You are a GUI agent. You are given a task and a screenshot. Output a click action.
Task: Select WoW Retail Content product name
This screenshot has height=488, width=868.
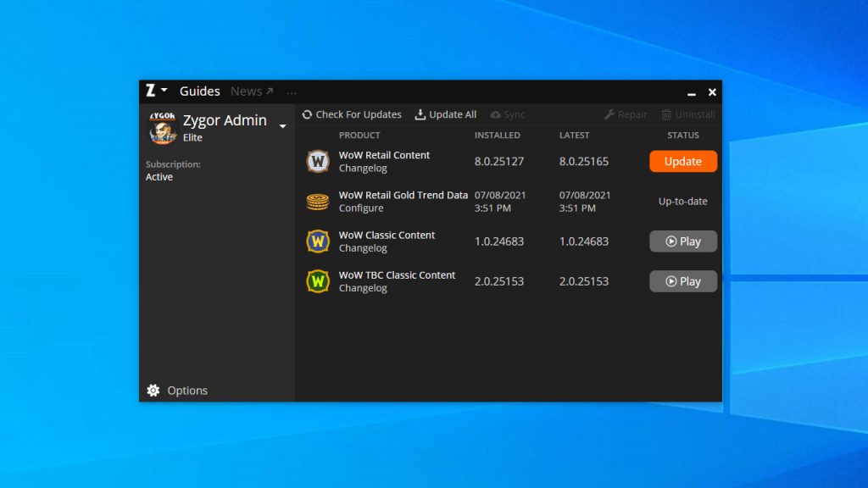click(384, 156)
